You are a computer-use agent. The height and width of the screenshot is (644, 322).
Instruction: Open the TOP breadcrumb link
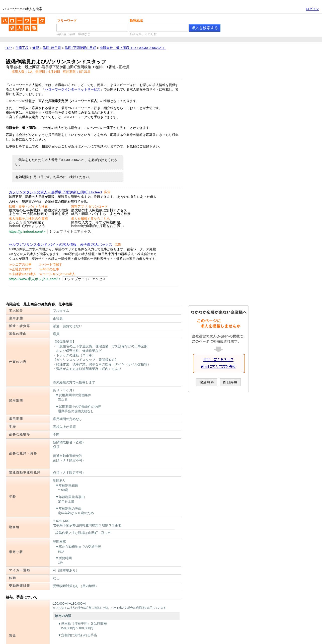(8, 48)
